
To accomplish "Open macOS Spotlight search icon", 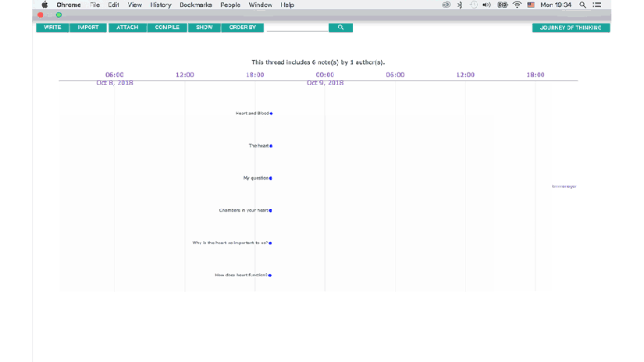I will (x=582, y=5).
